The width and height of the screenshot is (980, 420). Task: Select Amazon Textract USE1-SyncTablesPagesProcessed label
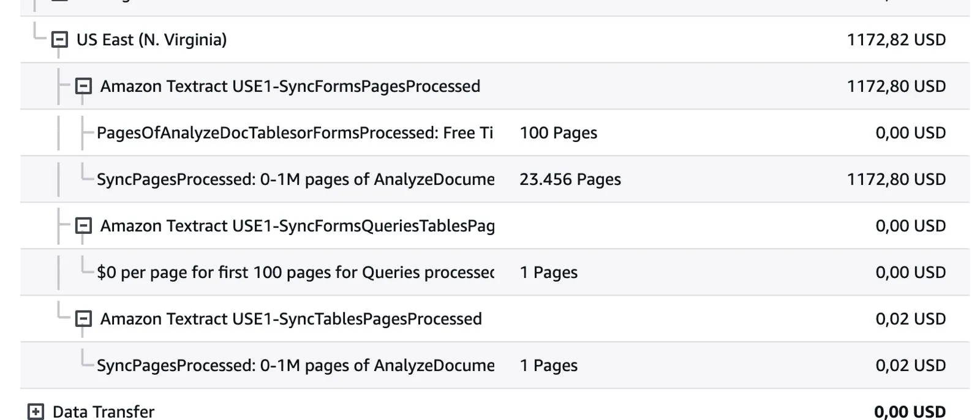[291, 319]
